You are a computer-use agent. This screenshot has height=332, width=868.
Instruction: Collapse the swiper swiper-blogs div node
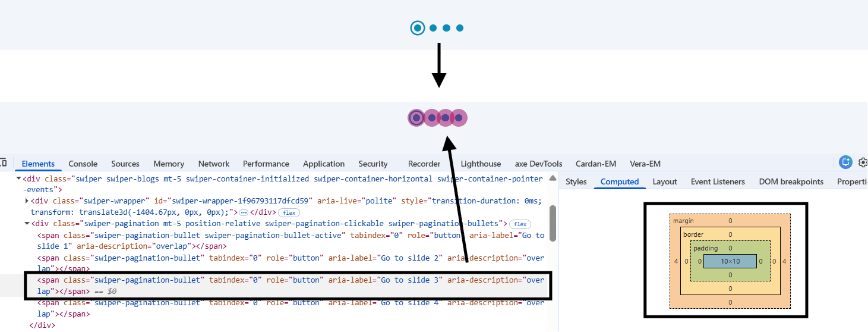click(19, 178)
